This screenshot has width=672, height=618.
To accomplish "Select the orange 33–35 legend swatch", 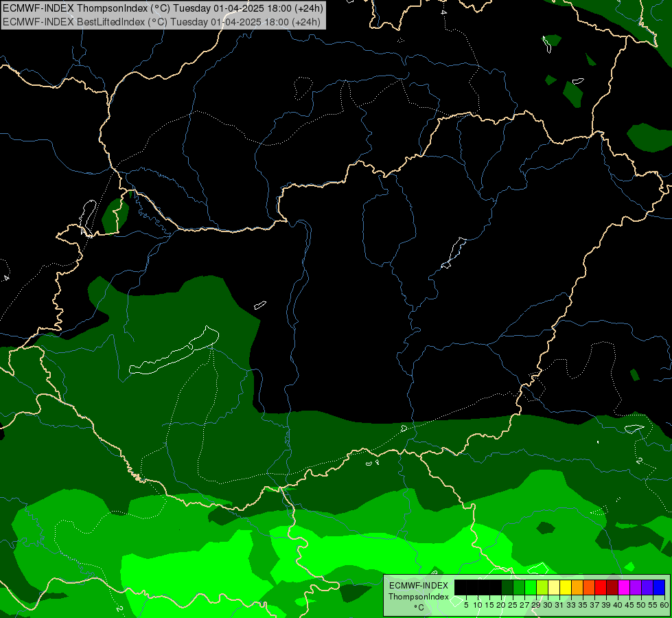I will (x=577, y=587).
